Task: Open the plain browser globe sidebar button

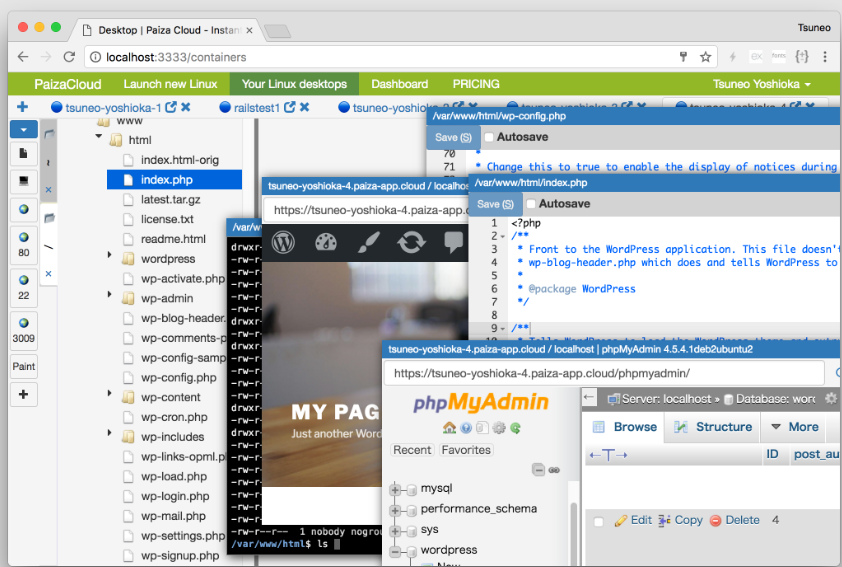Action: click(x=24, y=209)
